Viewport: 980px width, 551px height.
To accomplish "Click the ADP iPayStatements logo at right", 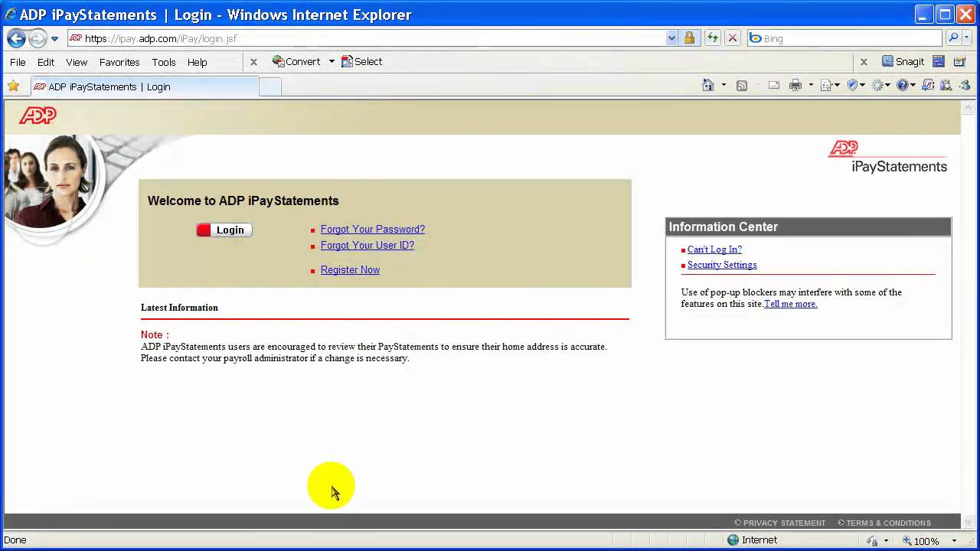I will coord(888,157).
